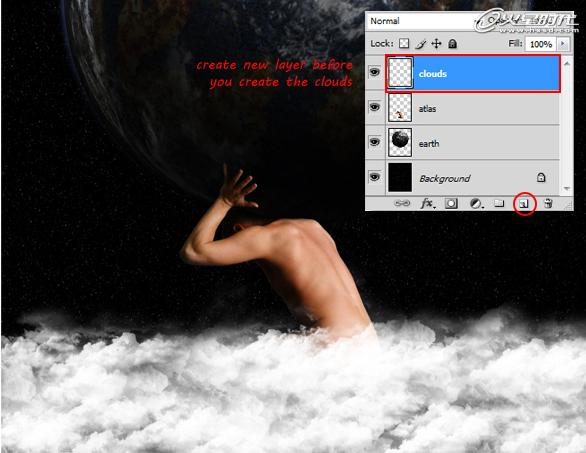The image size is (586, 453).
Task: Select the earth layer name
Action: [429, 144]
